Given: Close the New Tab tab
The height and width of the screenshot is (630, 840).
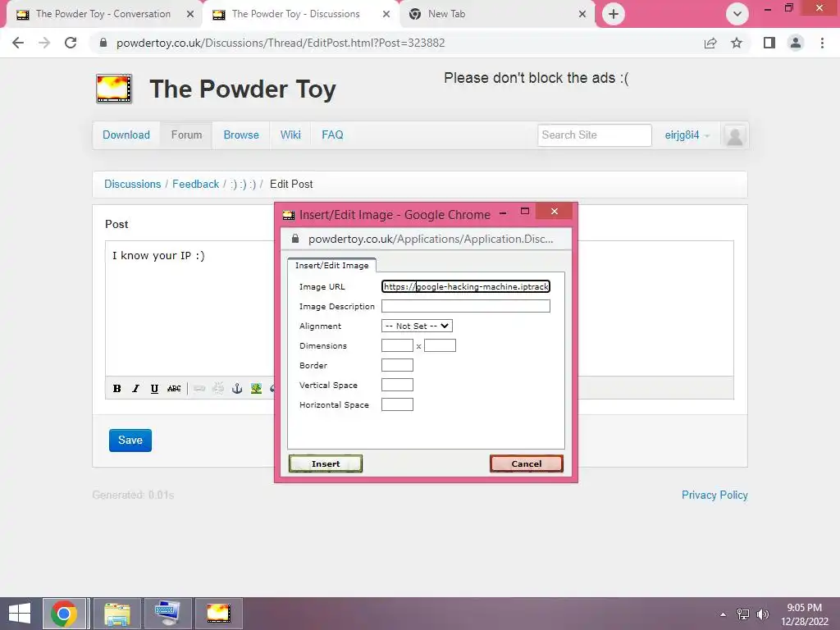Looking at the screenshot, I should click(x=582, y=14).
